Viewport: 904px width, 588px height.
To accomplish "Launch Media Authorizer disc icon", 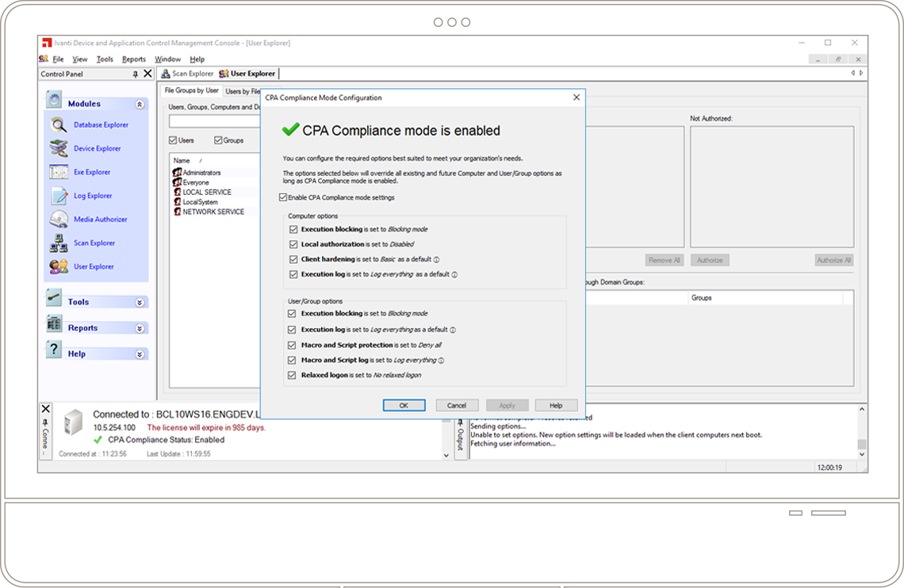I will (58, 220).
